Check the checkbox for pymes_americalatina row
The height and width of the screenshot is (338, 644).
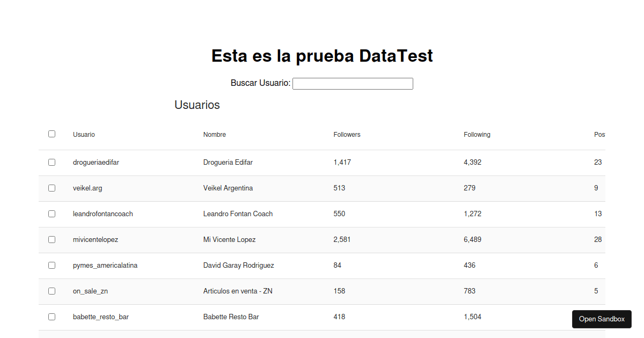pyautogui.click(x=52, y=265)
